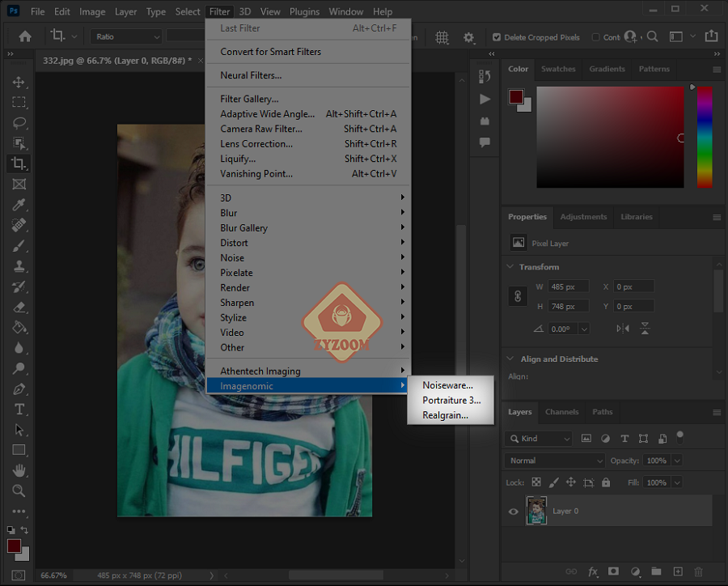This screenshot has height=586, width=728.
Task: Select the Spot Healing Brush tool
Action: point(19,225)
